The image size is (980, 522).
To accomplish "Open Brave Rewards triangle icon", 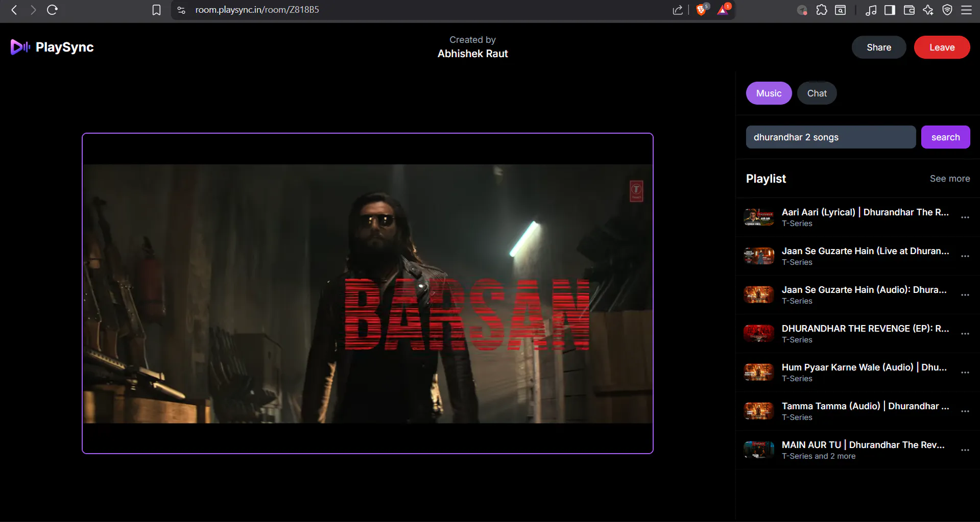I will click(724, 9).
